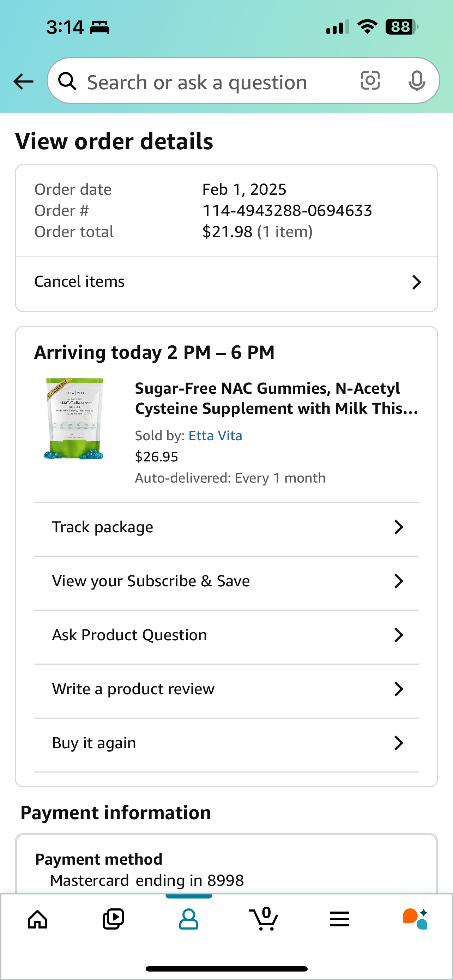
Task: Tap the back arrow icon
Action: coord(24,81)
